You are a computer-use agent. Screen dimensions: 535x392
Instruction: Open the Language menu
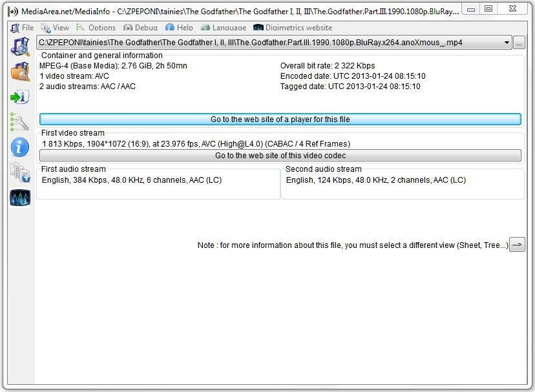click(x=224, y=28)
